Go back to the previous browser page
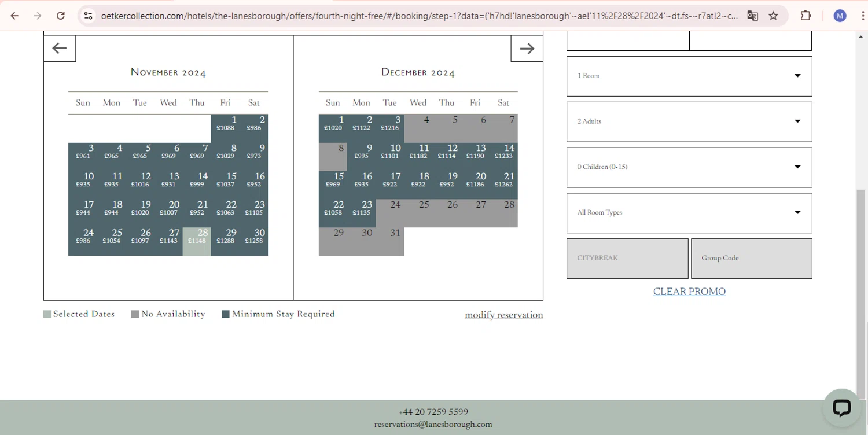 (x=14, y=16)
